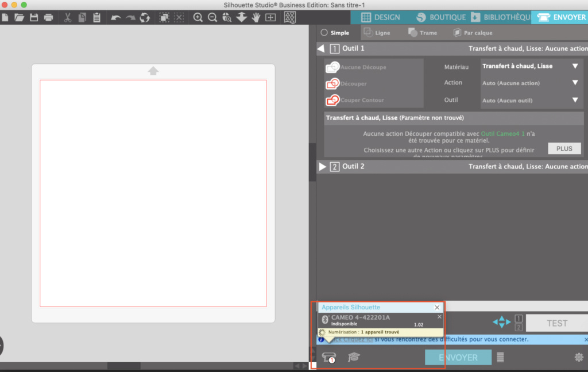This screenshot has width=588, height=372.
Task: Click the Fit to window icon
Action: point(270,17)
